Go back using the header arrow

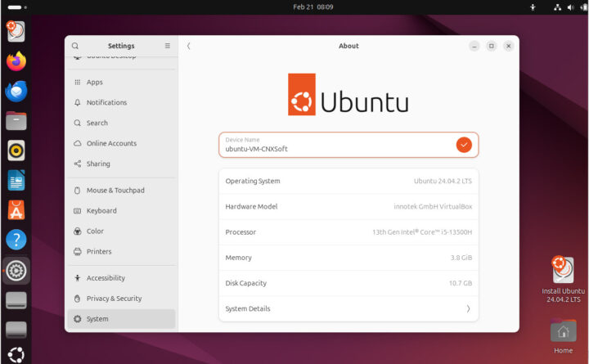tap(189, 47)
